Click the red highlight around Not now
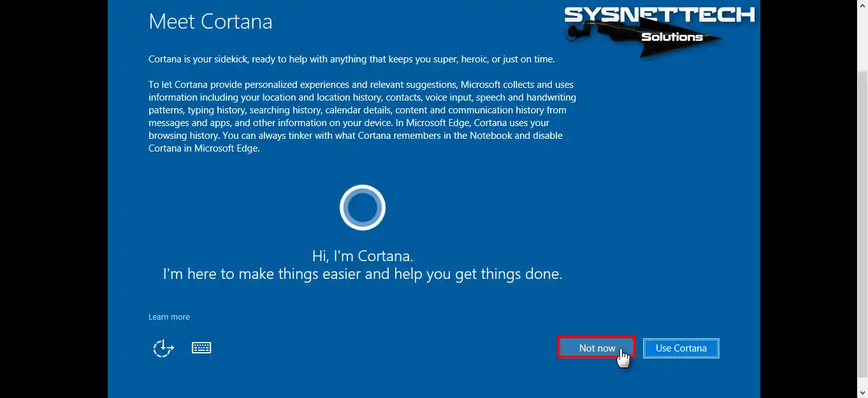 [597, 338]
